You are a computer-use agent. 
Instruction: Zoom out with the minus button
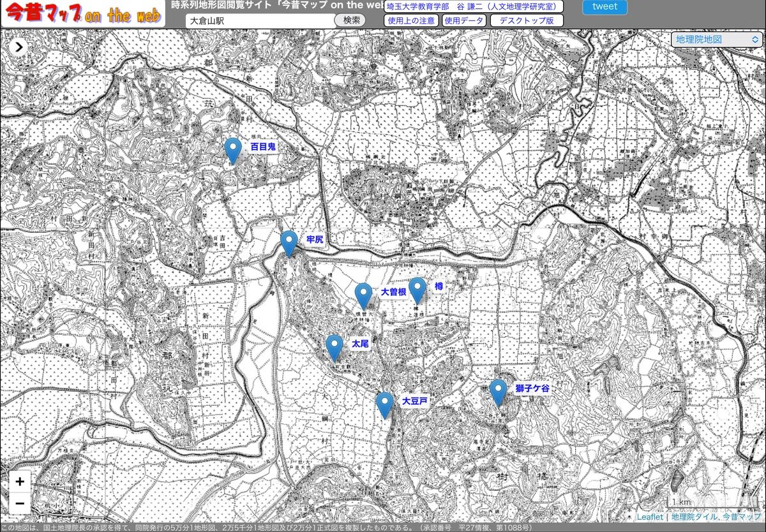pyautogui.click(x=20, y=503)
